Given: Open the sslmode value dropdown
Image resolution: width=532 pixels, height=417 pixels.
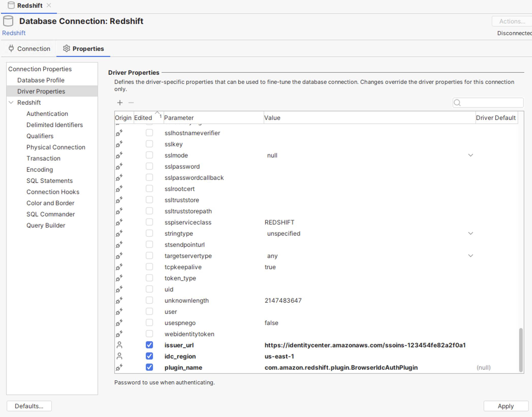Looking at the screenshot, I should (x=471, y=155).
